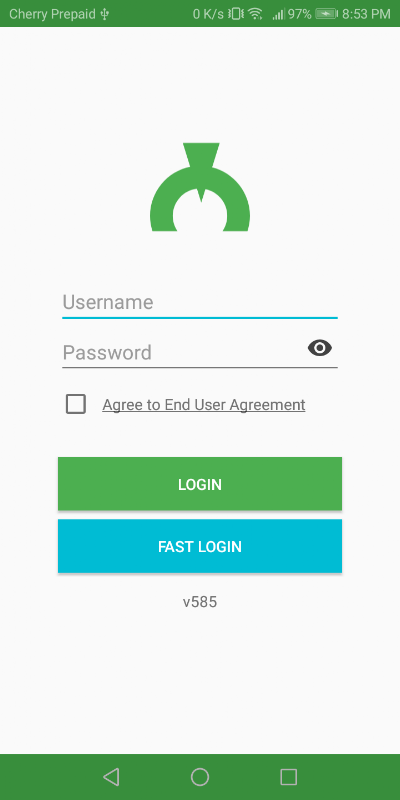Tap the Cherry Prepaid carrier label
This screenshot has height=800, width=400.
pos(53,14)
